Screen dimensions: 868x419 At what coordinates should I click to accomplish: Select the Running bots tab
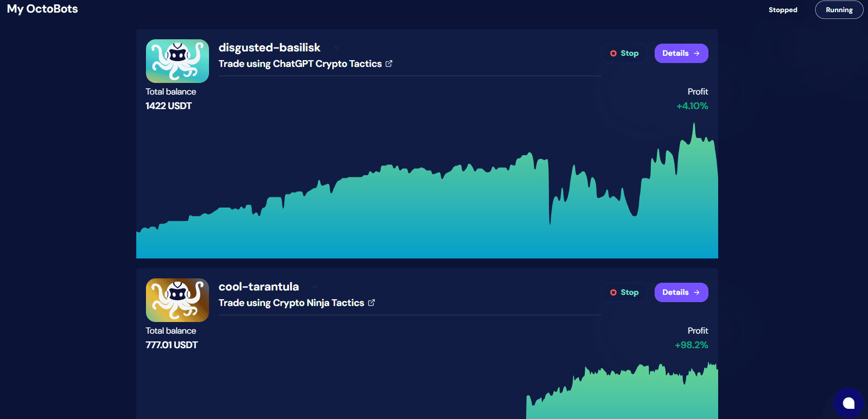pyautogui.click(x=839, y=10)
